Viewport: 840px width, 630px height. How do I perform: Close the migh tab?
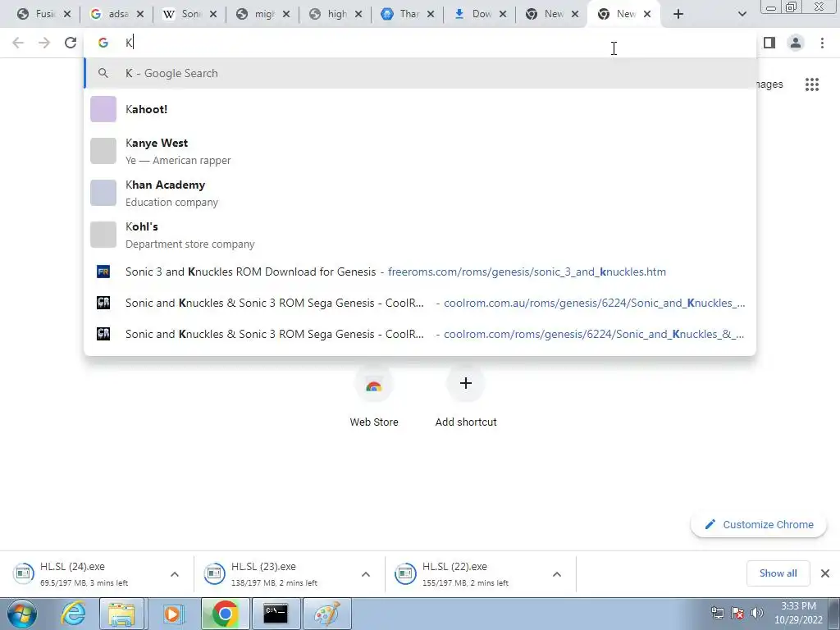285,14
